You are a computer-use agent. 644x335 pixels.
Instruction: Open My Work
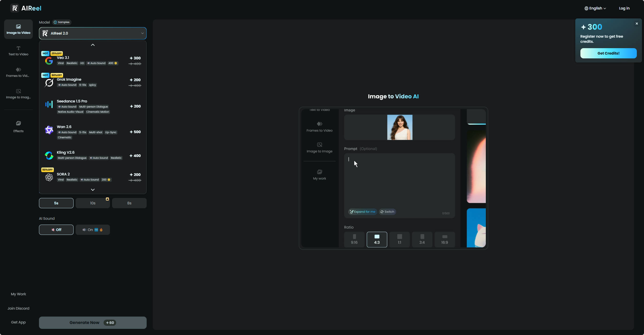(x=18, y=294)
